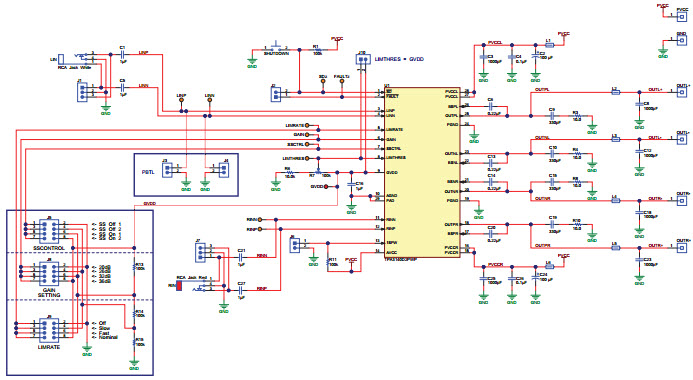The image size is (693, 380).
Task: Click the large yellow amplifier IC body
Action: (x=423, y=173)
